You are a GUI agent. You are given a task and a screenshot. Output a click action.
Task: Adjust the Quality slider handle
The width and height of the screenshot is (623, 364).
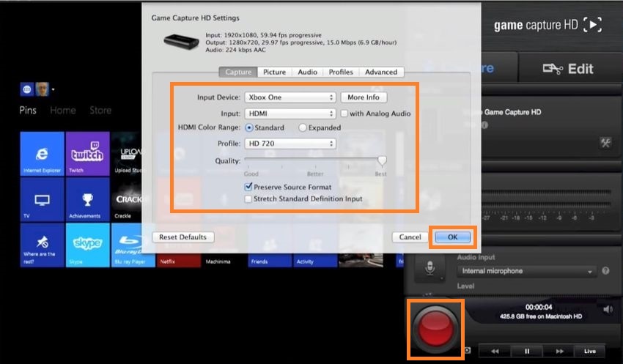pos(382,160)
